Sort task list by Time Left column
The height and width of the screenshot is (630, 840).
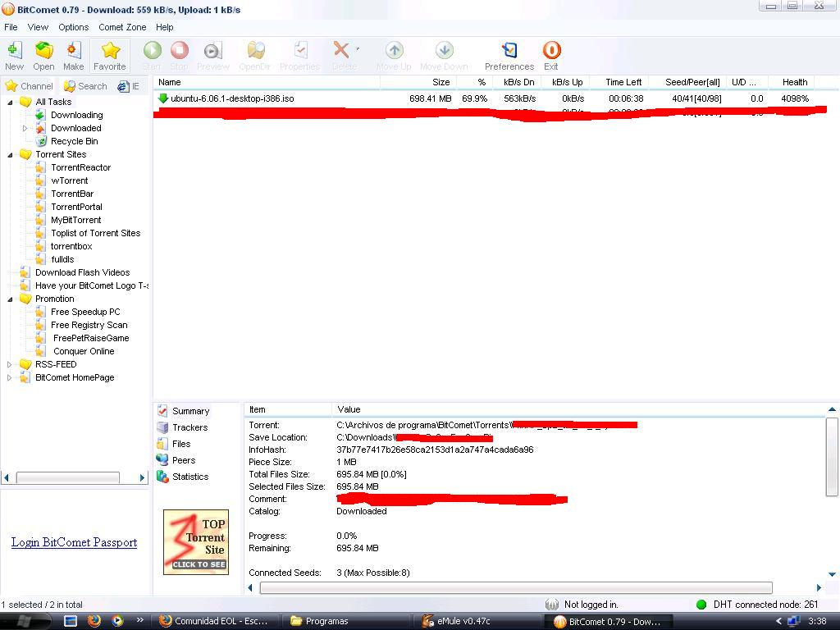pyautogui.click(x=619, y=83)
